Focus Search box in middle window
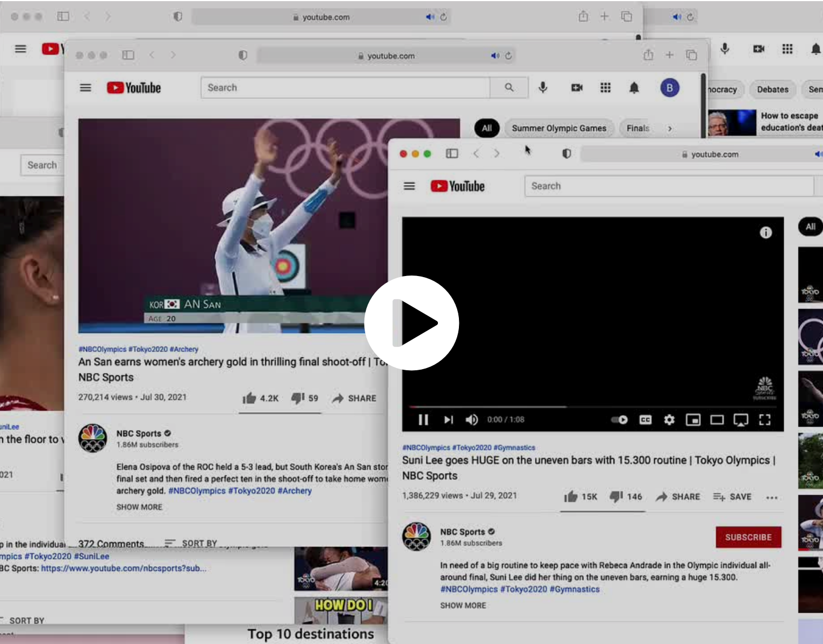This screenshot has height=644, width=823. tap(345, 87)
